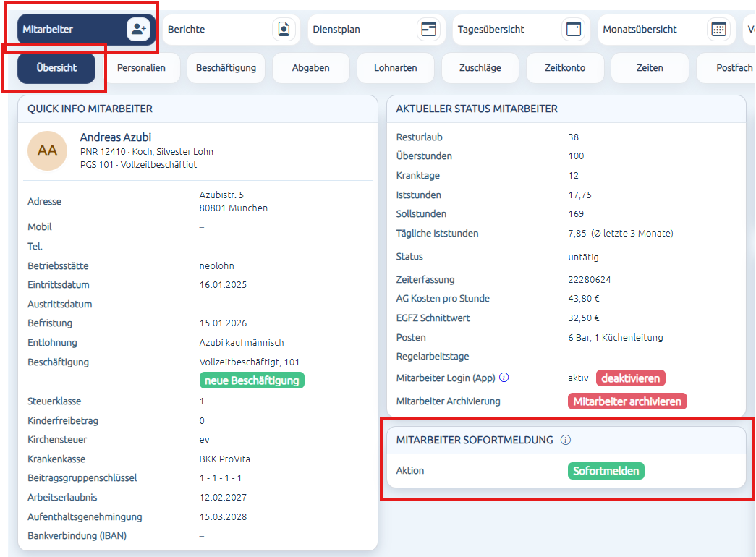Click the AA avatar of Andreas Azubi

point(47,150)
